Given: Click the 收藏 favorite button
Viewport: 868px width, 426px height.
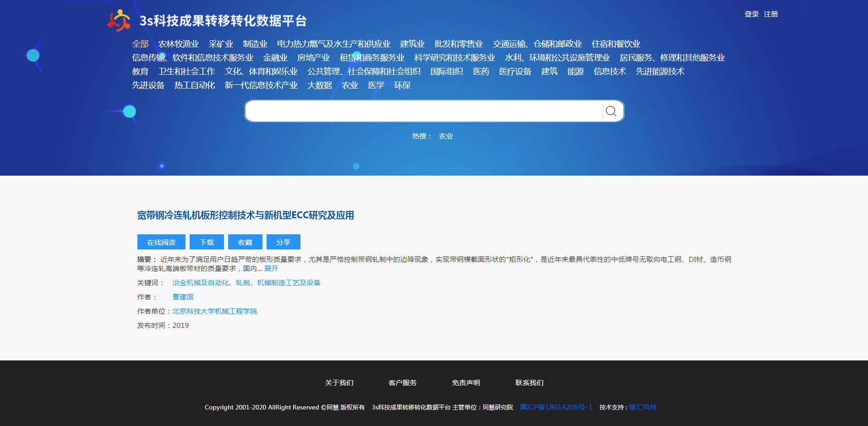Looking at the screenshot, I should (x=245, y=242).
